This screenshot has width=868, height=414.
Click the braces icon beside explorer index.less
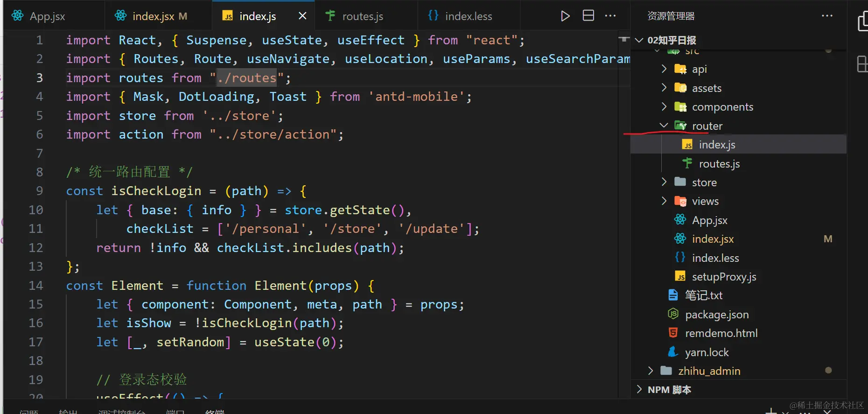(x=680, y=257)
